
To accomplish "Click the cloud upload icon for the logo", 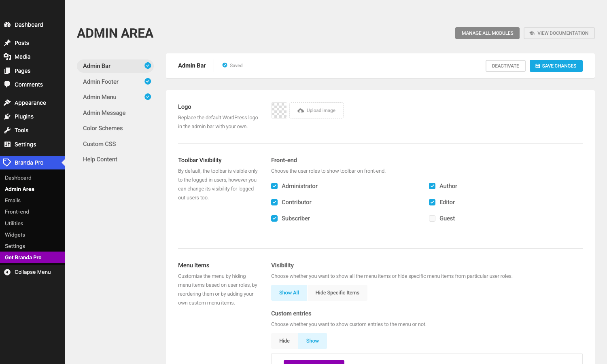I will [301, 110].
